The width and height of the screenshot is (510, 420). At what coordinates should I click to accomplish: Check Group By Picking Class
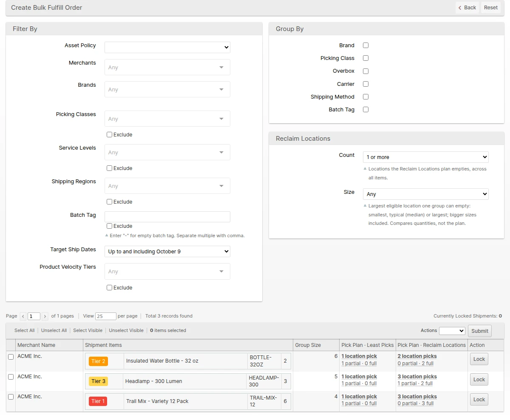365,58
